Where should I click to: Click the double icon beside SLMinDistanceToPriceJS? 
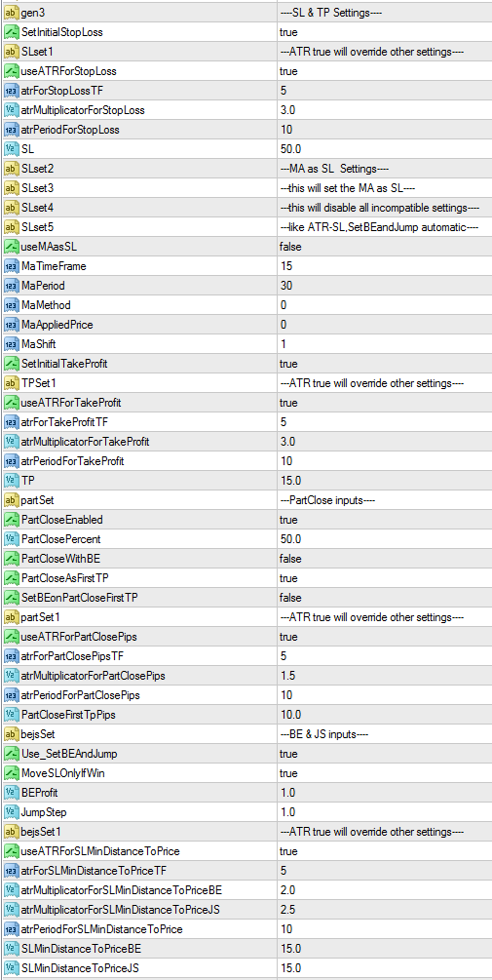pos(12,967)
